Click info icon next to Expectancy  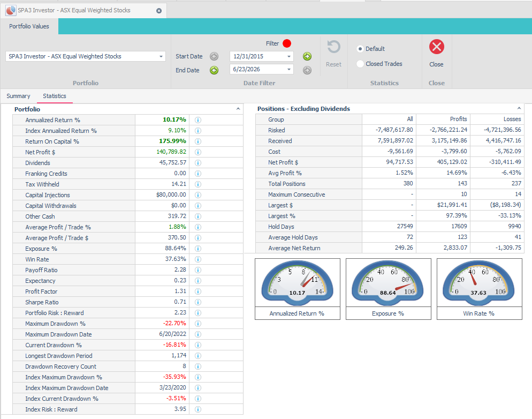[x=198, y=281]
